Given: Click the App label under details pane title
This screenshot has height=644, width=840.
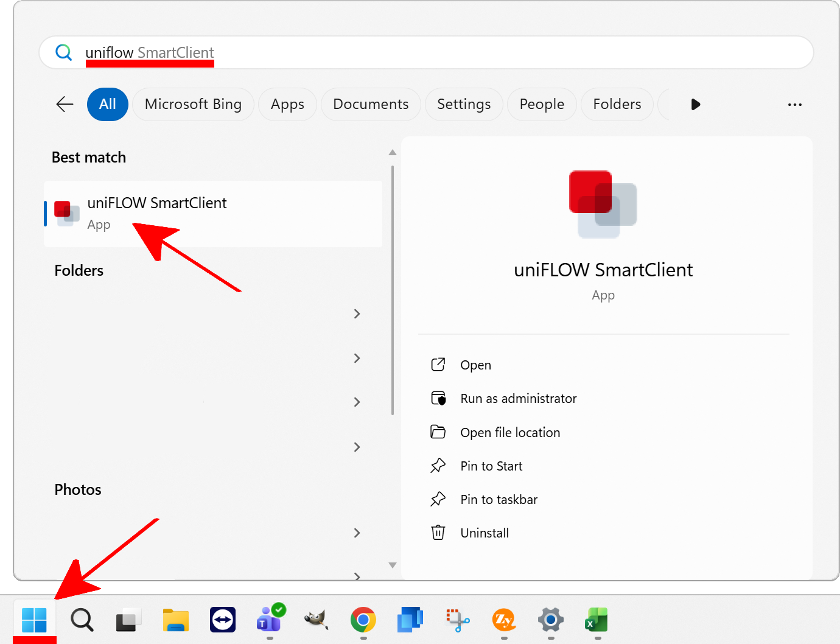Looking at the screenshot, I should click(603, 296).
